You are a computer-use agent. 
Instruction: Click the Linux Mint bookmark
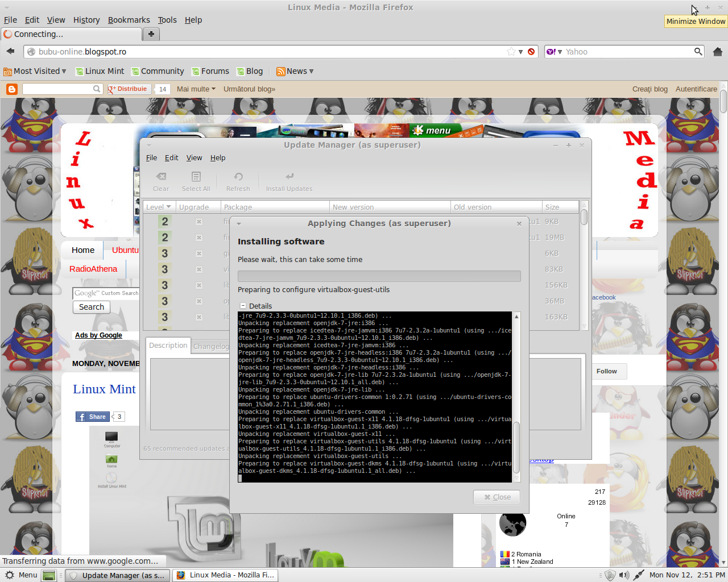(x=100, y=71)
